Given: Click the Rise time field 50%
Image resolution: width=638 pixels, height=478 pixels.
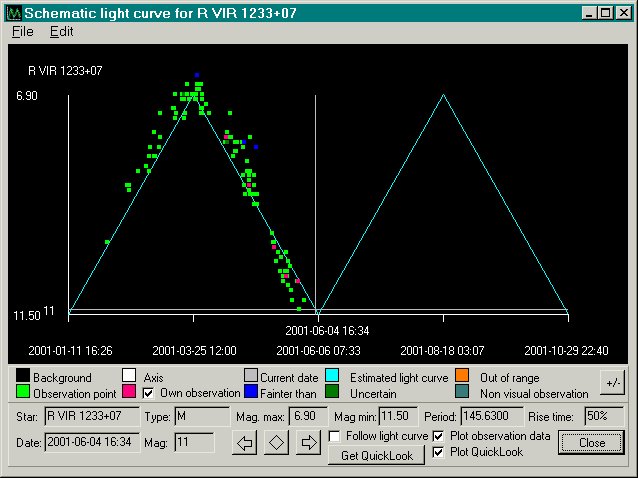Looking at the screenshot, I should (604, 416).
